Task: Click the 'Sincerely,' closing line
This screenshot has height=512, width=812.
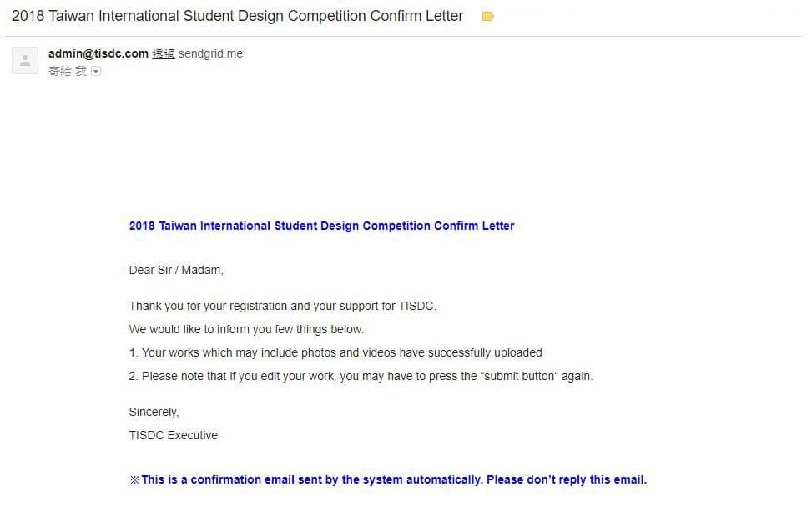Action: 154,412
